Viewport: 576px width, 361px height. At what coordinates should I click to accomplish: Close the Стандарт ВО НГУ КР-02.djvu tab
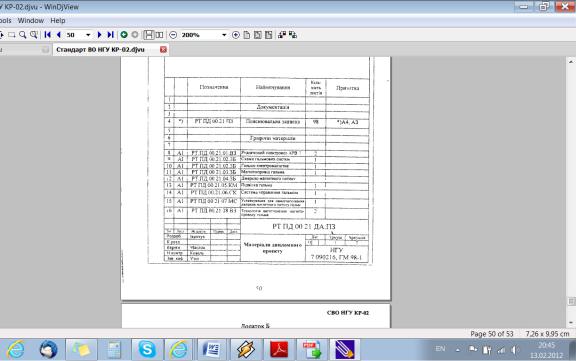163,50
